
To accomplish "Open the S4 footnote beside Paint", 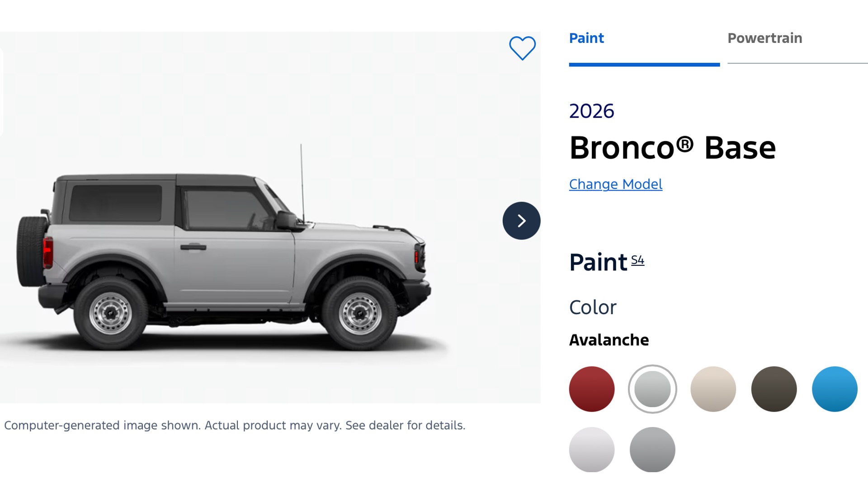I will (637, 260).
